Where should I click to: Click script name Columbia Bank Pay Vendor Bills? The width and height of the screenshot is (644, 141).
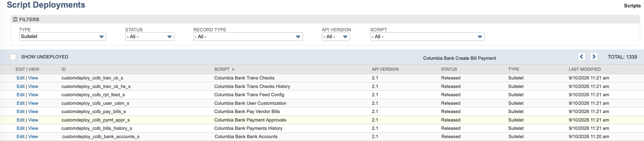click(247, 111)
